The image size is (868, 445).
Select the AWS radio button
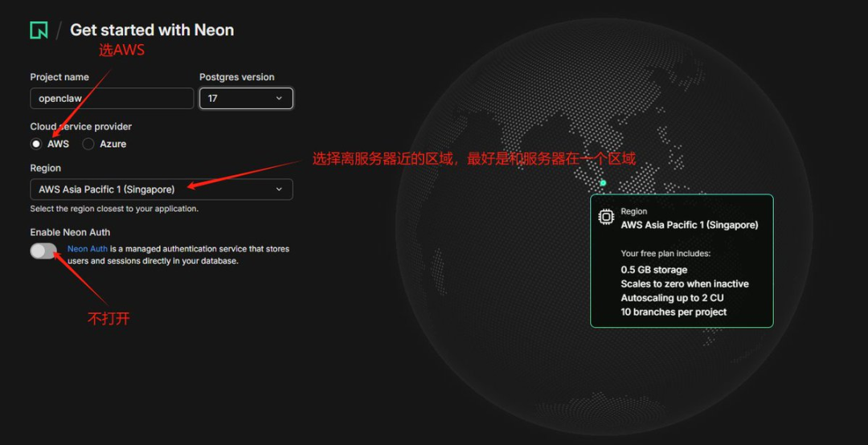click(x=36, y=144)
